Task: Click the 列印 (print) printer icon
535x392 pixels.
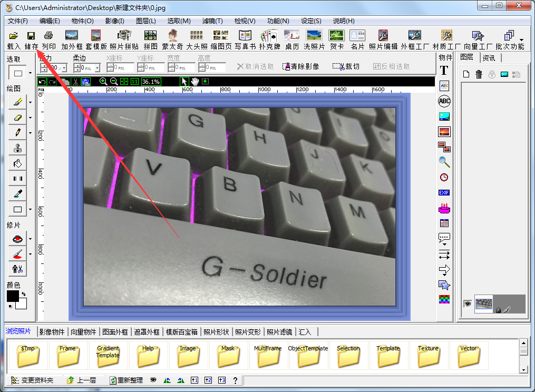Action: (48, 40)
